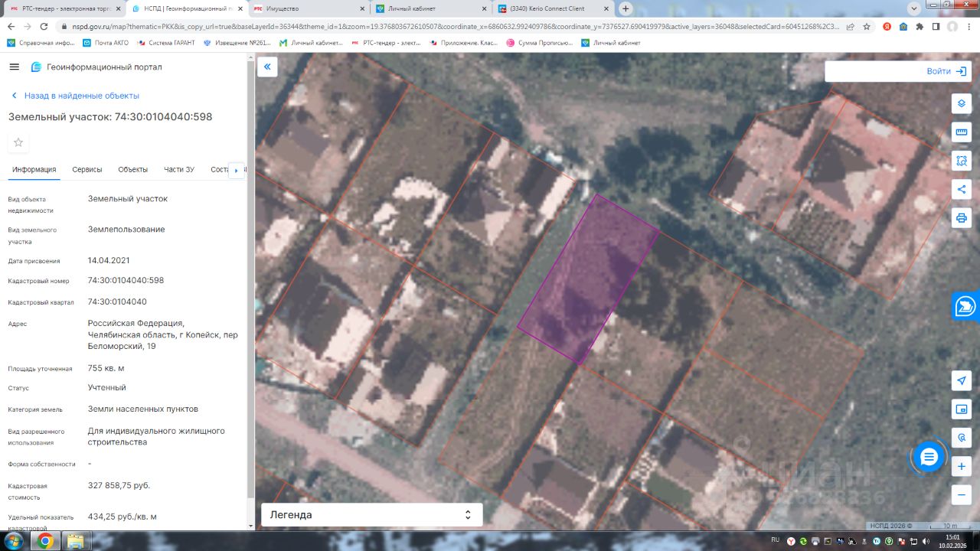Select the ruler measurement tool
The width and height of the screenshot is (980, 551).
click(x=962, y=132)
